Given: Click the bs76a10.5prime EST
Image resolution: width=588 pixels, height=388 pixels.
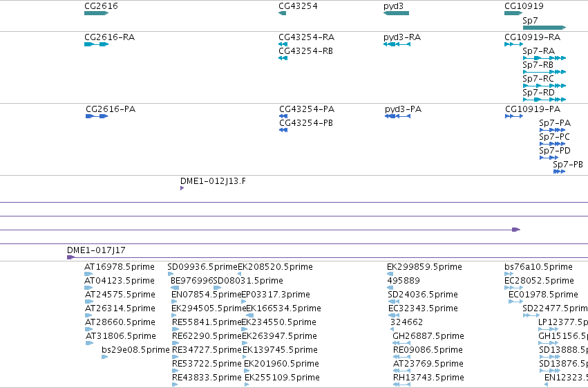Looking at the screenshot, I should (507, 274).
